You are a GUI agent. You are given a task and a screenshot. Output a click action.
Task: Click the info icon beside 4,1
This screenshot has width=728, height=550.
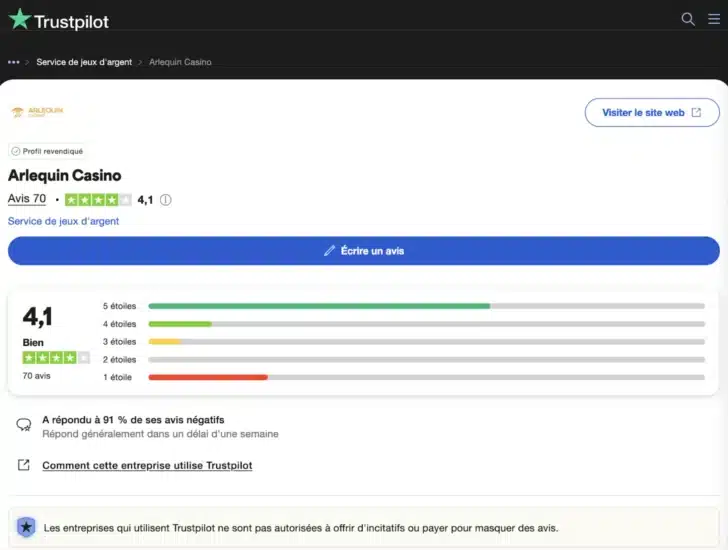click(166, 200)
